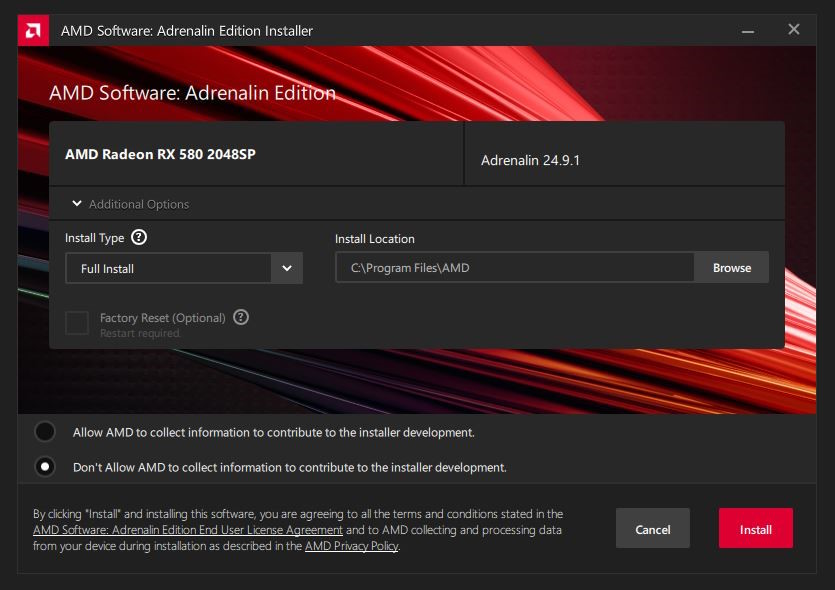Start install with red Install button
The image size is (835, 590).
[x=756, y=528]
